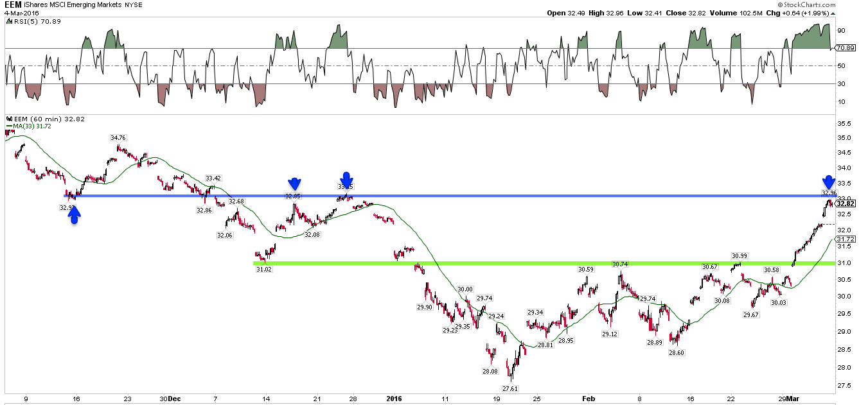Click the 32.08 price label
This screenshot has width=868, height=405.
click(x=312, y=235)
